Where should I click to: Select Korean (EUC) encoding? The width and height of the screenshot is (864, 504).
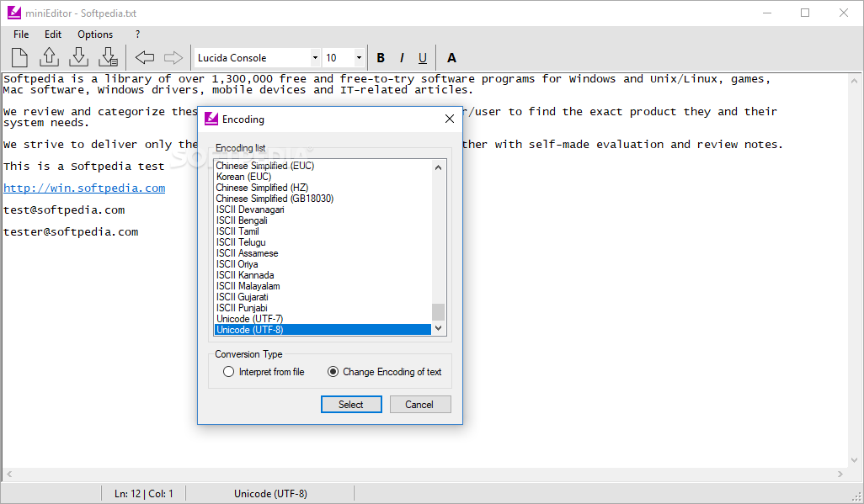pos(323,177)
